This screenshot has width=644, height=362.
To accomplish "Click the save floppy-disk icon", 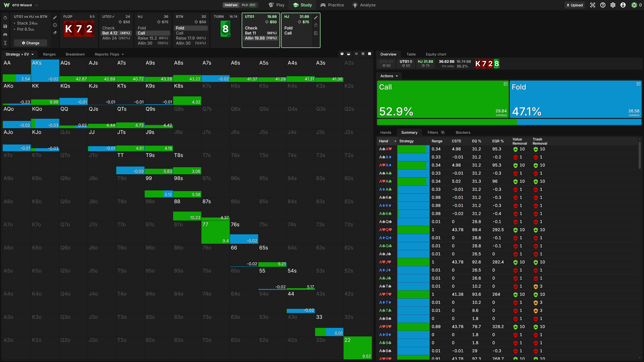I will click(5, 26).
